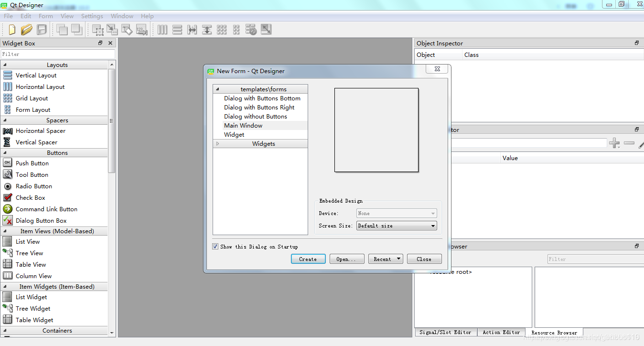Open the File menu
Viewport: 644px width, 346px height.
9,16
